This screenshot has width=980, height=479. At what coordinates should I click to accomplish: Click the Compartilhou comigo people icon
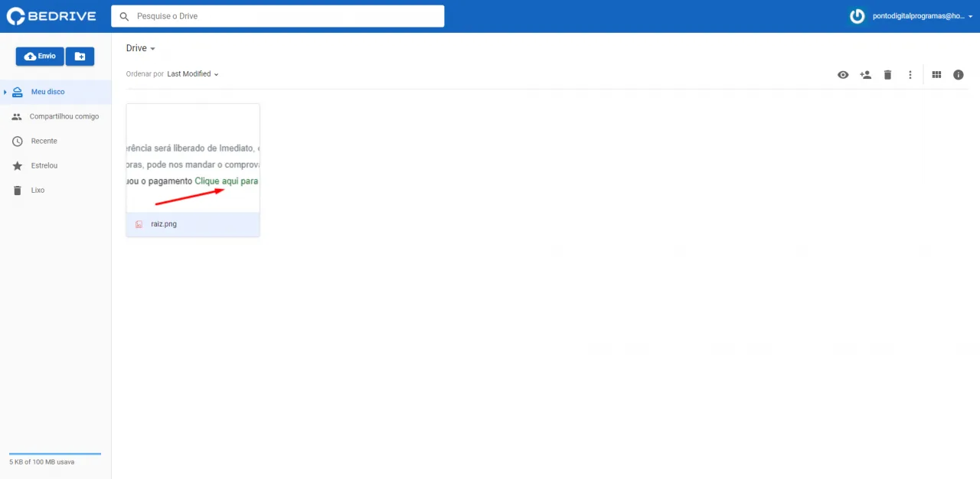click(17, 116)
